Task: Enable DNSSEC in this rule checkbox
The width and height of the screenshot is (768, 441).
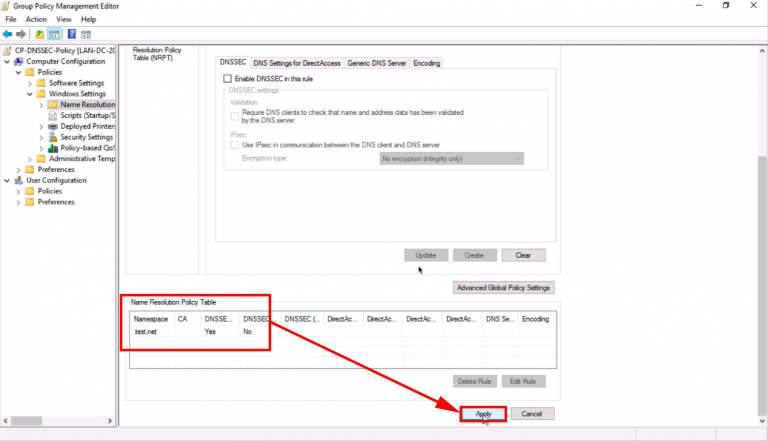Action: click(x=228, y=78)
